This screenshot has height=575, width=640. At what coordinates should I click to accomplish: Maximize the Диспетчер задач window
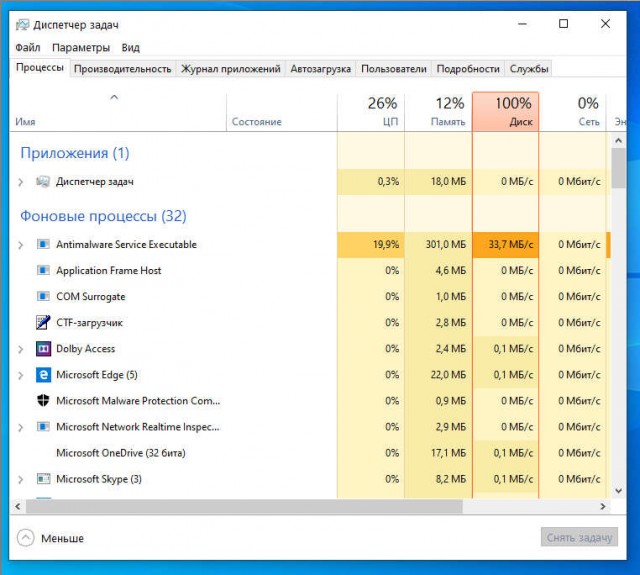click(x=563, y=24)
